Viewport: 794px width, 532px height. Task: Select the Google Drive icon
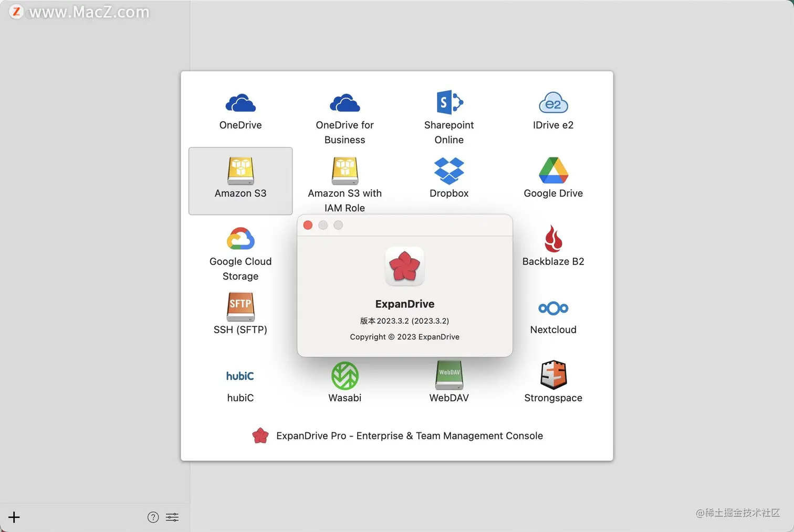553,170
